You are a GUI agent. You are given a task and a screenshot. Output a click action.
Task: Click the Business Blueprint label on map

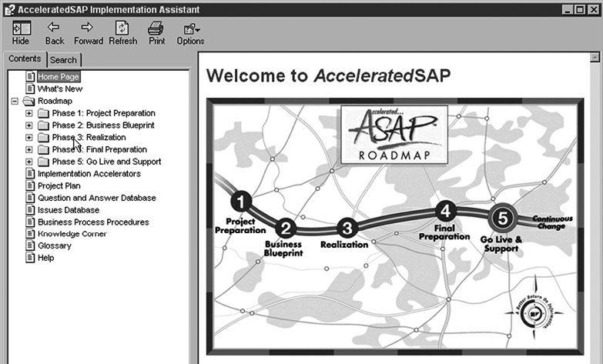283,249
